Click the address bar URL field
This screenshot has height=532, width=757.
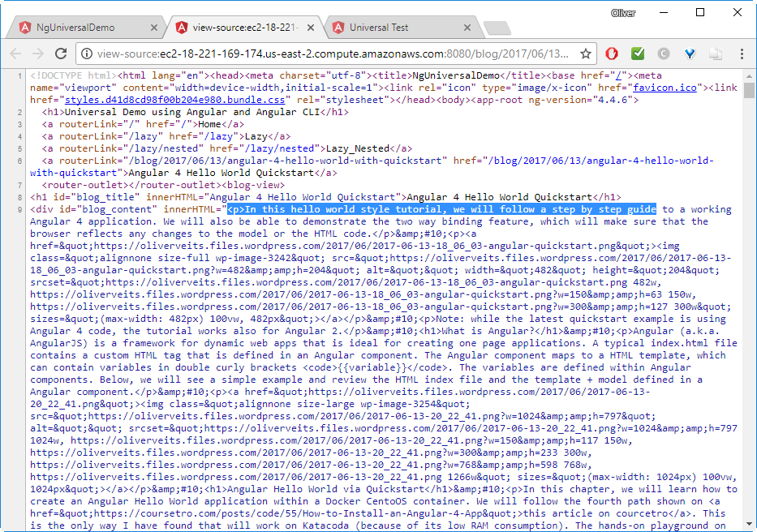(x=333, y=54)
